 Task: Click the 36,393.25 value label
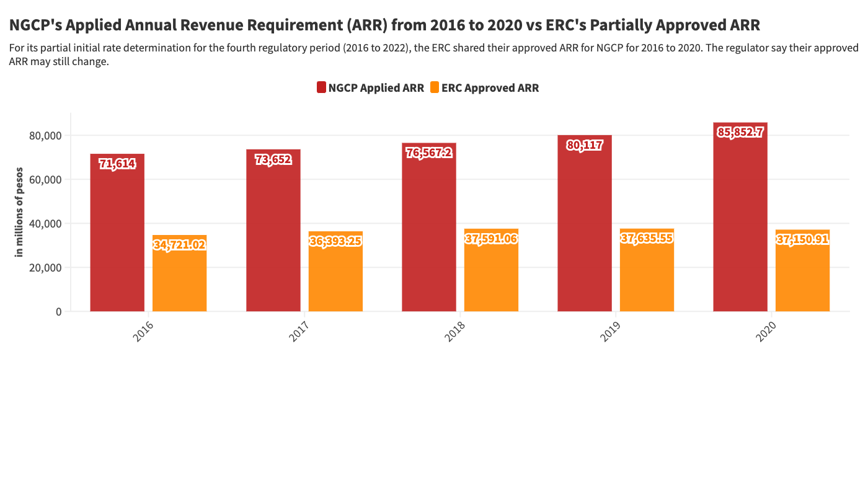point(335,241)
